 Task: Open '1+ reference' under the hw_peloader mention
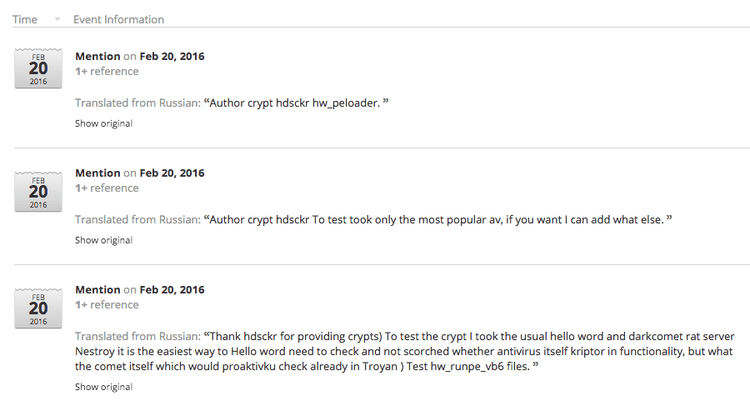point(107,72)
